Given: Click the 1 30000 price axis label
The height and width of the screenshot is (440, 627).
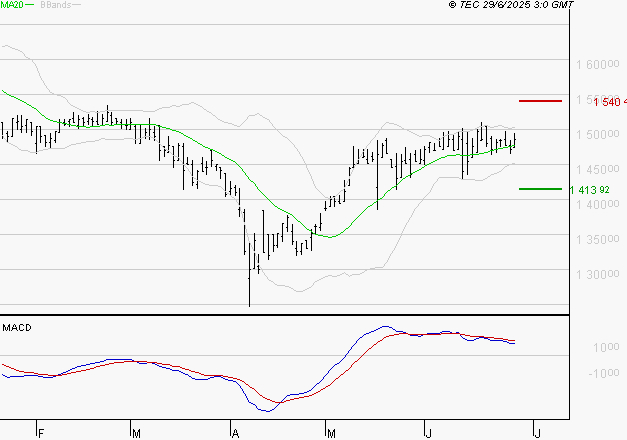Looking at the screenshot, I should point(597,274).
